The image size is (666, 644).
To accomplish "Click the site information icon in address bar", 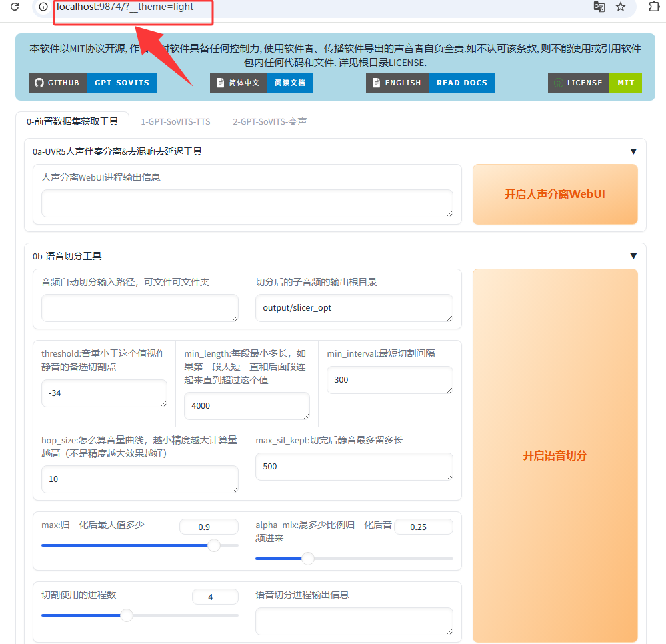I will 43,7.
